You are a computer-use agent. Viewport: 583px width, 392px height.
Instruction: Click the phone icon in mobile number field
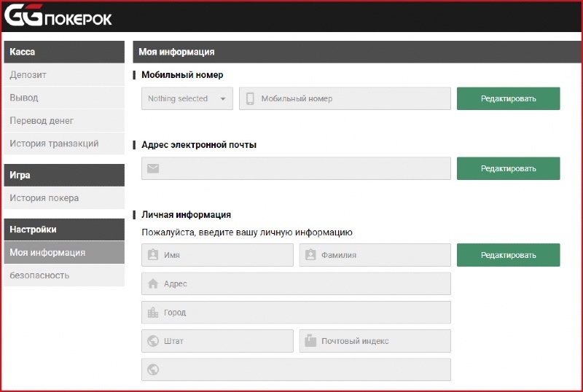click(250, 98)
